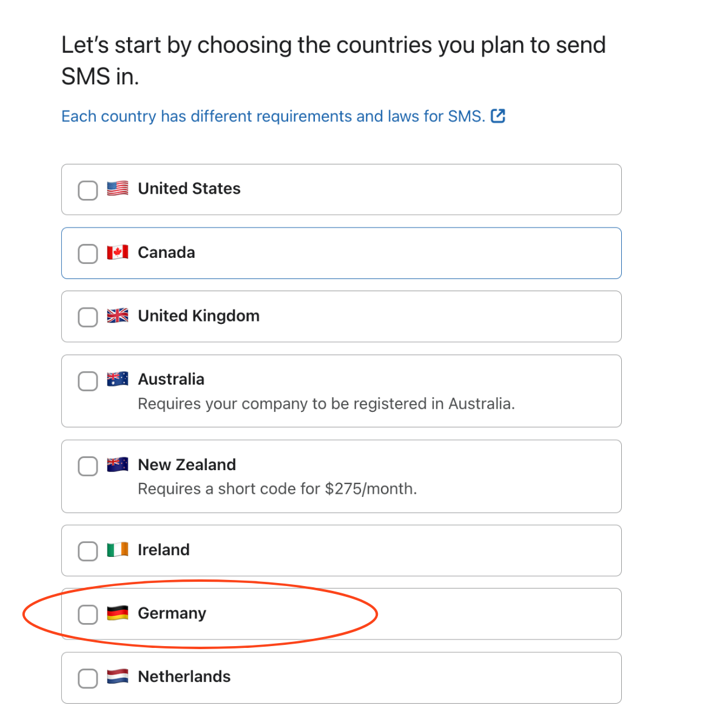Select the Australia checkbox
Viewport: 728px width, 728px height.
click(88, 381)
